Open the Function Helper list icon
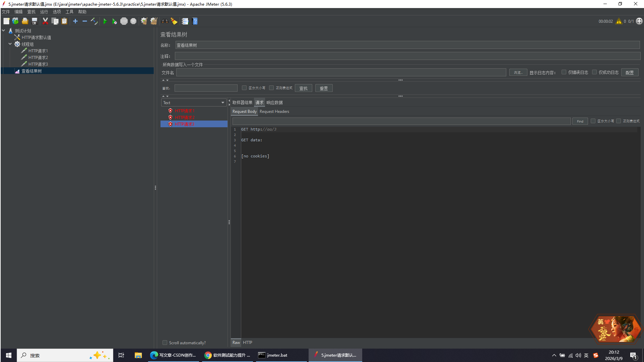Image resolution: width=644 pixels, height=362 pixels. [x=185, y=21]
